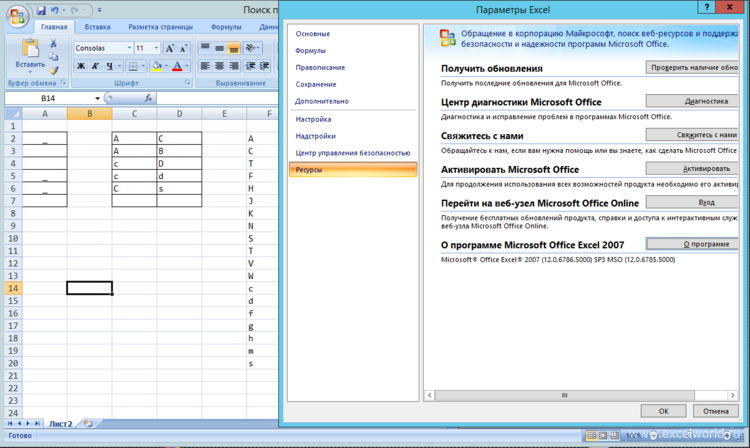The height and width of the screenshot is (448, 750).
Task: Center text horizontally in the cell
Action: click(x=219, y=66)
